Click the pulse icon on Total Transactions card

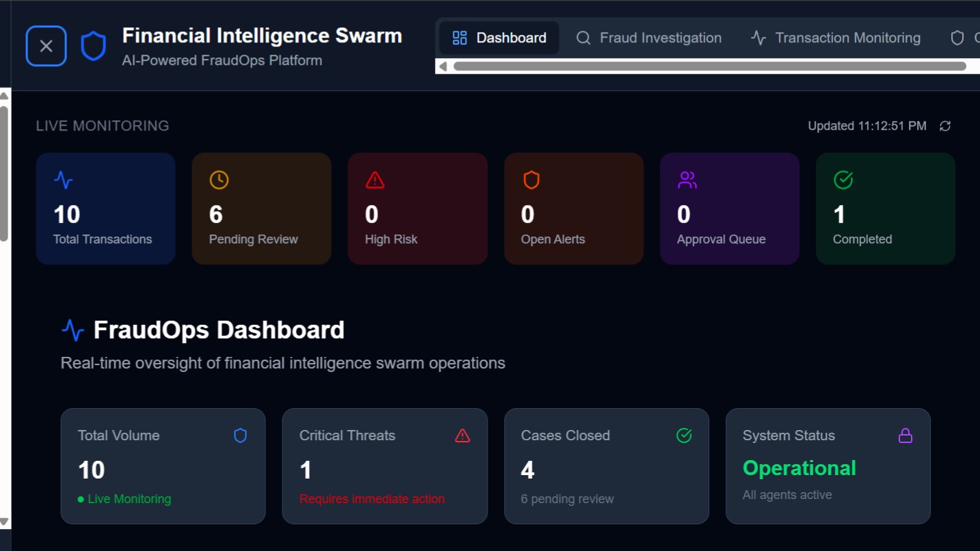pyautogui.click(x=64, y=180)
